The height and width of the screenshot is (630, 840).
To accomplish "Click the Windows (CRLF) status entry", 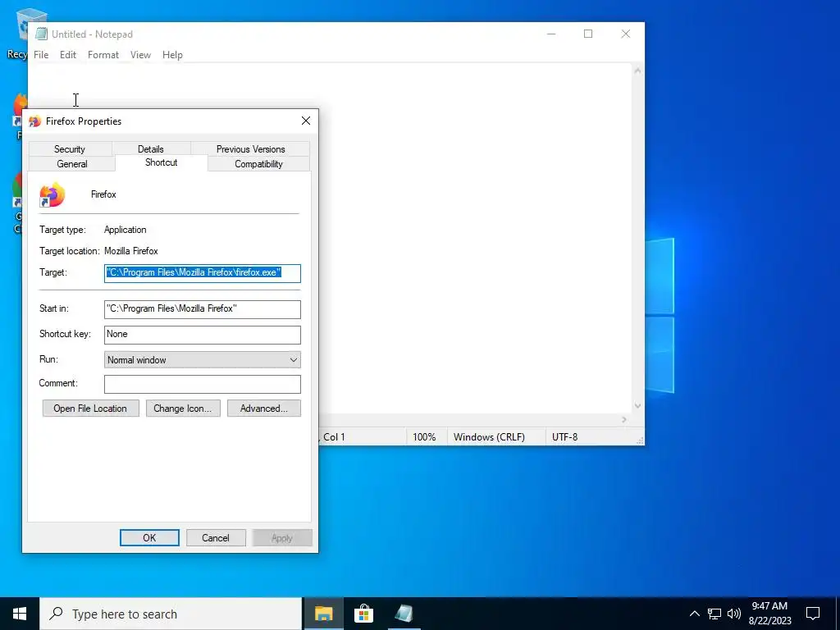I will click(x=489, y=437).
